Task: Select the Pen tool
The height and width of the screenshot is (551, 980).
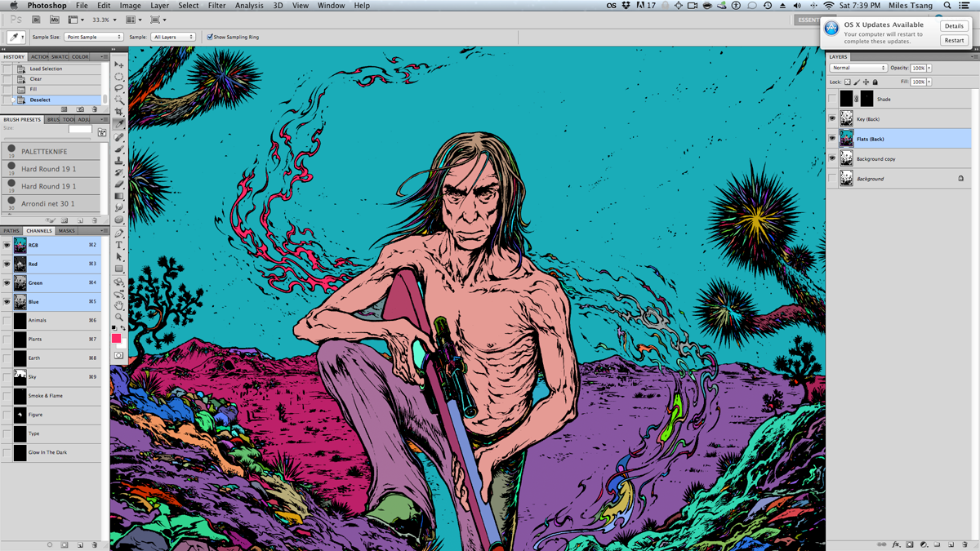Action: point(119,233)
